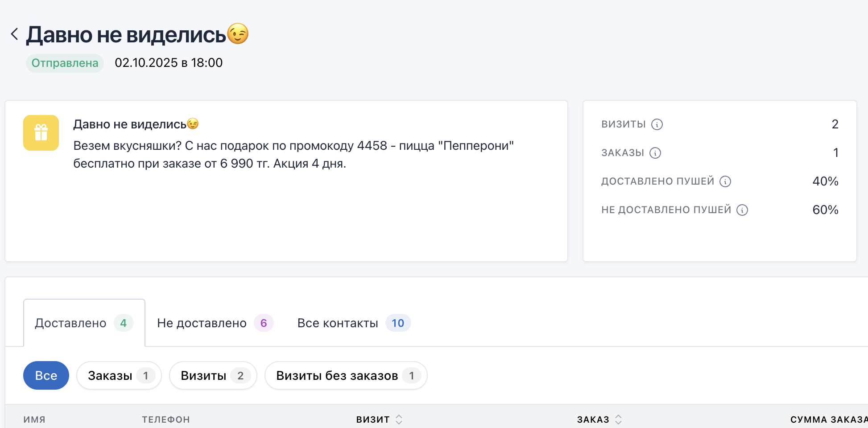Click the winking emoji in message card
Screen dimensions: 868x428
(x=193, y=124)
